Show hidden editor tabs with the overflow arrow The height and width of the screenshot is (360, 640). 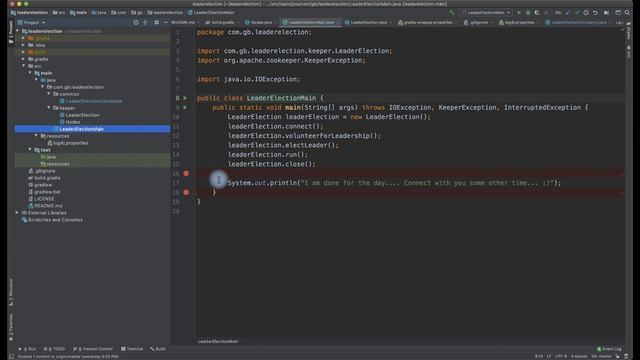pos(619,22)
